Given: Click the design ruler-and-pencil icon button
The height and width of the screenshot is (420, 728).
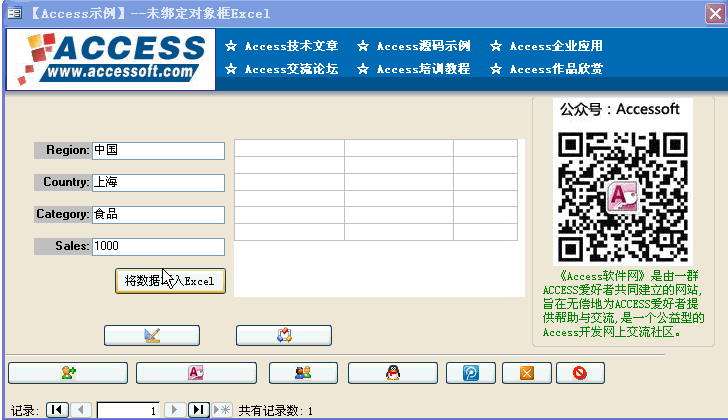Looking at the screenshot, I should (152, 335).
